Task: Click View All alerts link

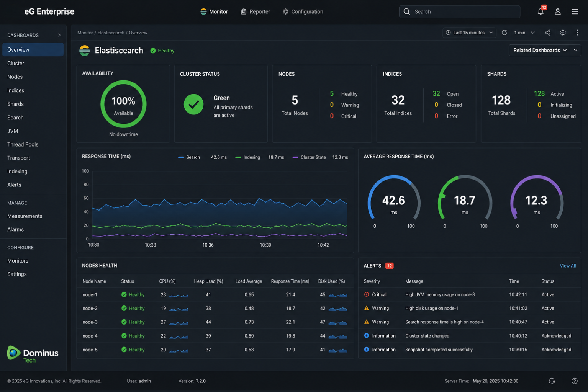Action: point(568,266)
